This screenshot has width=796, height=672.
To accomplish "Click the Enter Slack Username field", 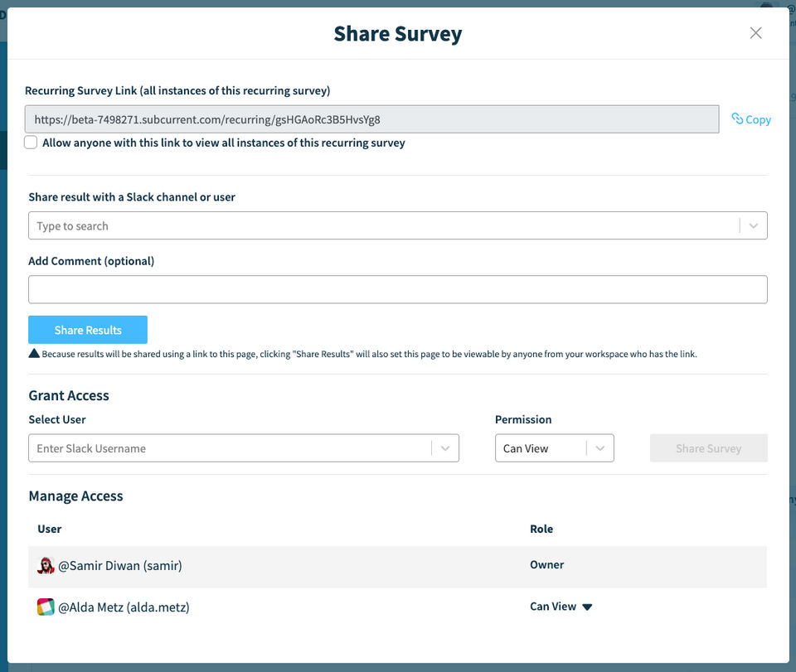I will pos(231,448).
